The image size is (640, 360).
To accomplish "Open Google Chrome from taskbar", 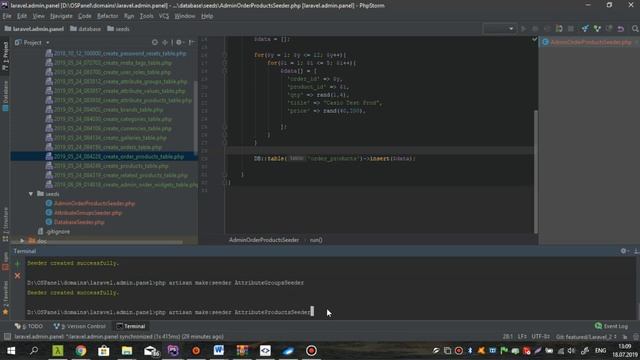I will pyautogui.click(x=81, y=351).
